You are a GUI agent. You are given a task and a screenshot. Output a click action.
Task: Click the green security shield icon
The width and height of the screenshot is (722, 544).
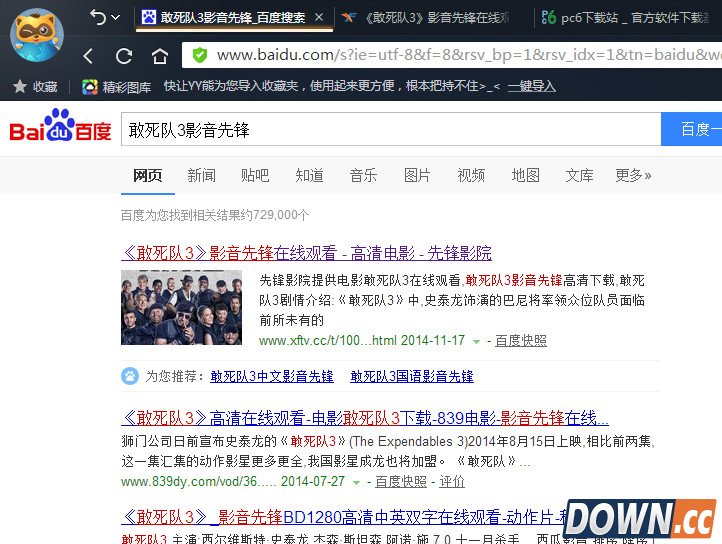200,55
